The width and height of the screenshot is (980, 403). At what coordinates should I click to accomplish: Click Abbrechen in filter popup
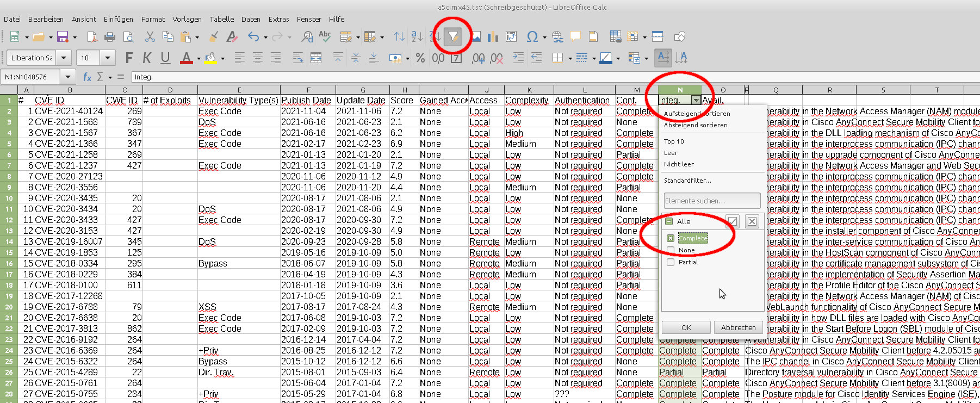click(738, 327)
